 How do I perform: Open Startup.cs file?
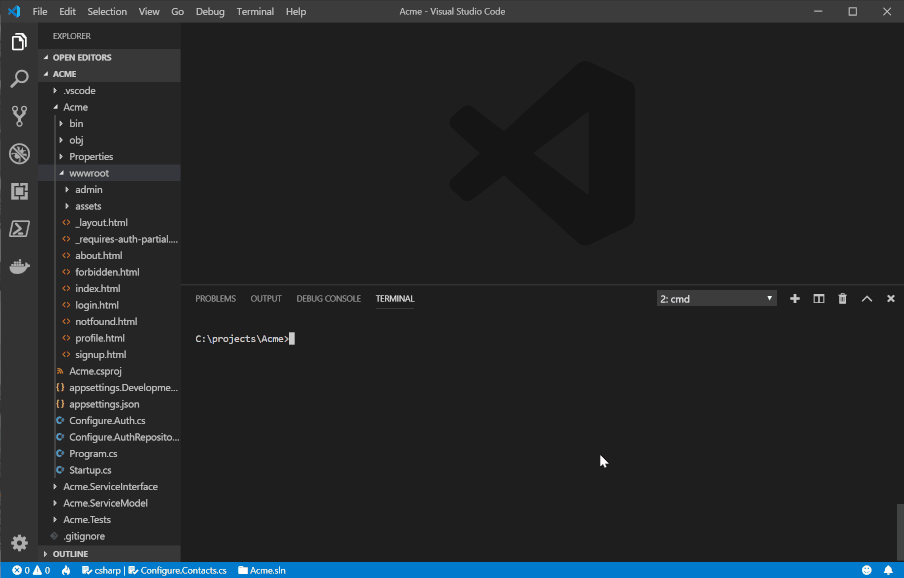tap(110, 470)
